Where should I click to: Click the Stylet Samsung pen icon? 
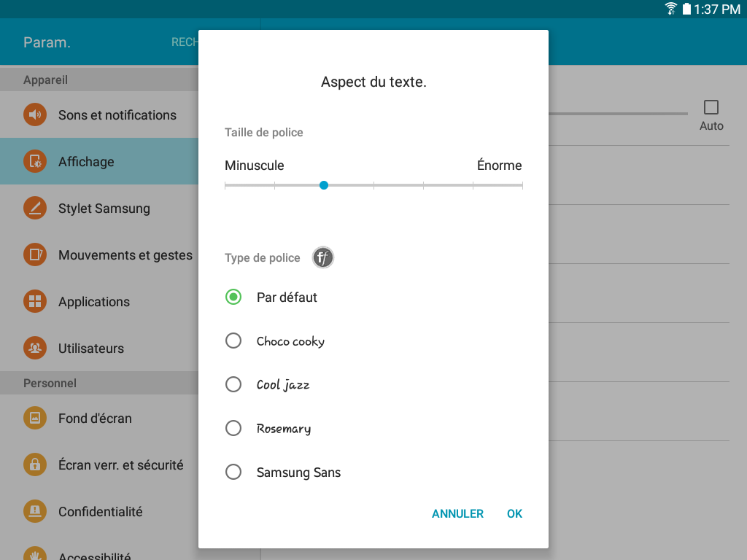[x=35, y=208]
